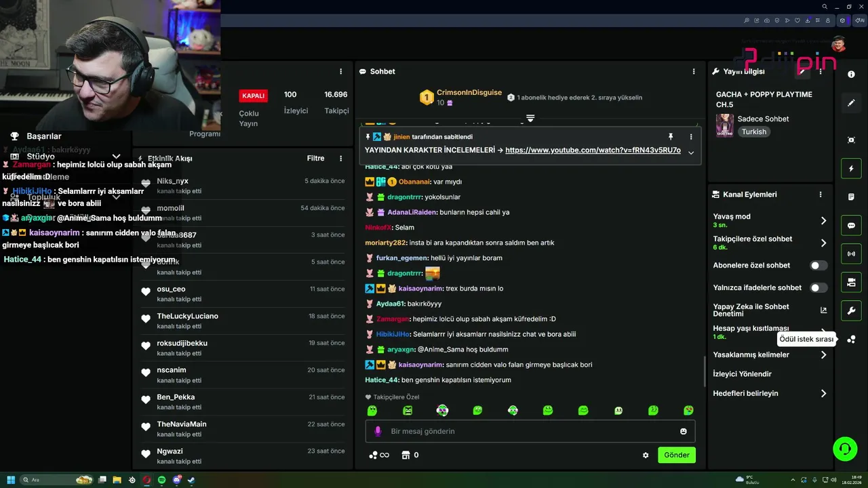The height and width of the screenshot is (488, 868).
Task: Click Ngwazi follower entry
Action: 170,451
